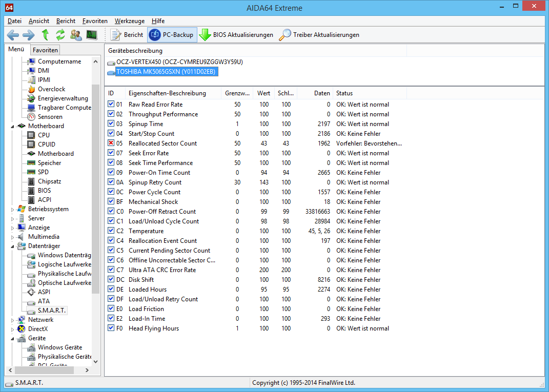549x392 pixels.
Task: Click the PC-Backup toolbar button
Action: pos(172,35)
